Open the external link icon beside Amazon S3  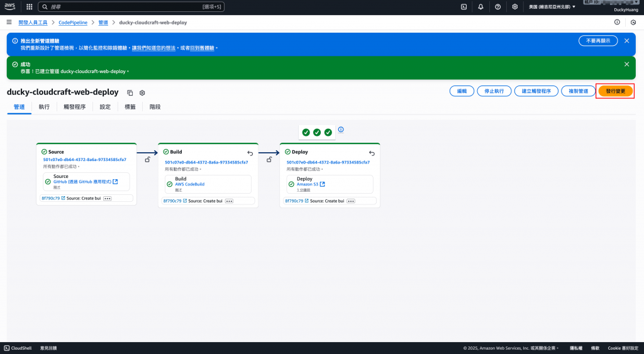(323, 184)
